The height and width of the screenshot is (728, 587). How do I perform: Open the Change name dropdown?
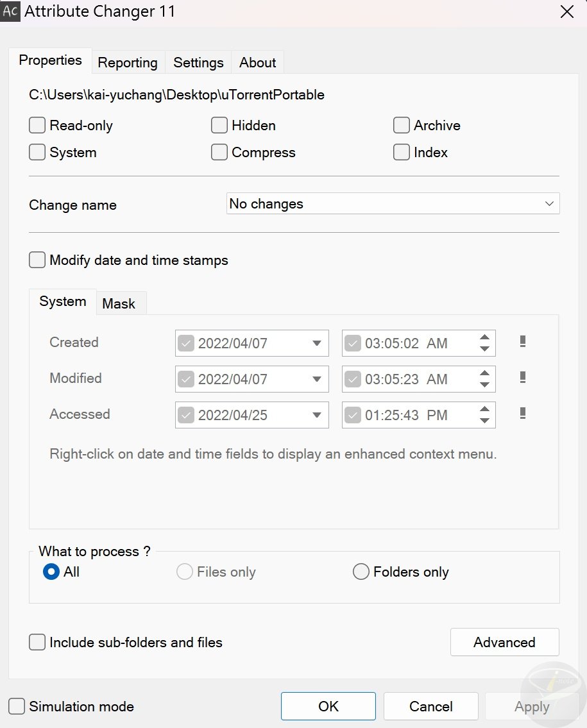(x=549, y=203)
